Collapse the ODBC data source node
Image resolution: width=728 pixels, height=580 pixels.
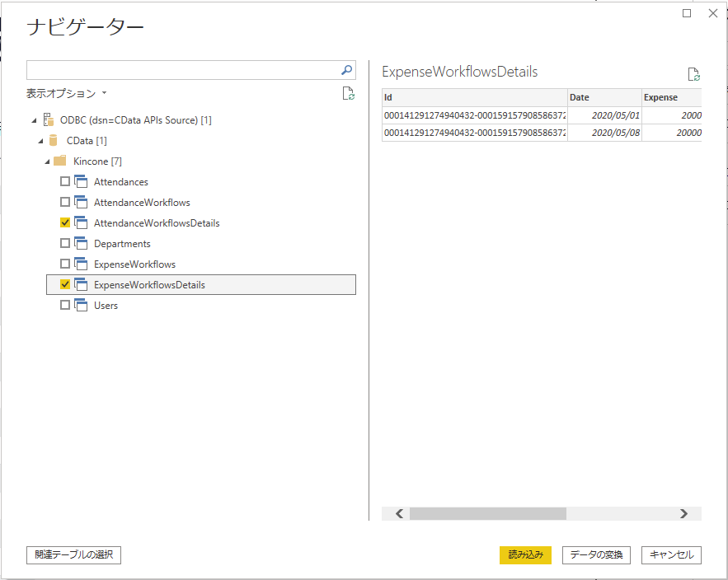pyautogui.click(x=34, y=120)
